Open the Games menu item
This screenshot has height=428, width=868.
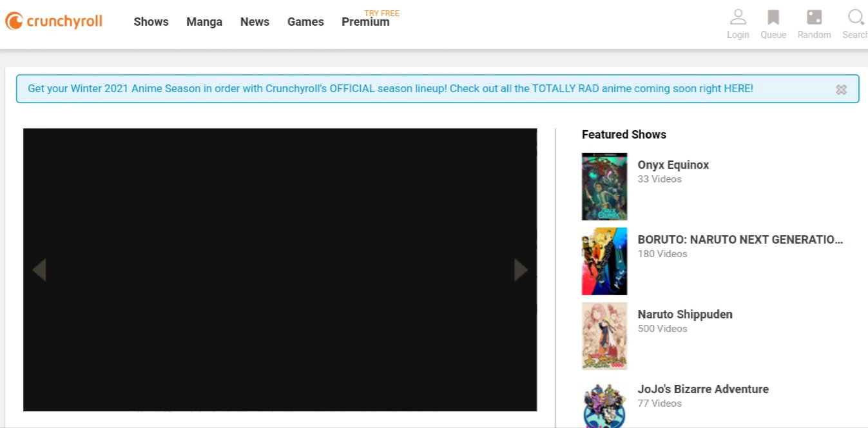(305, 22)
